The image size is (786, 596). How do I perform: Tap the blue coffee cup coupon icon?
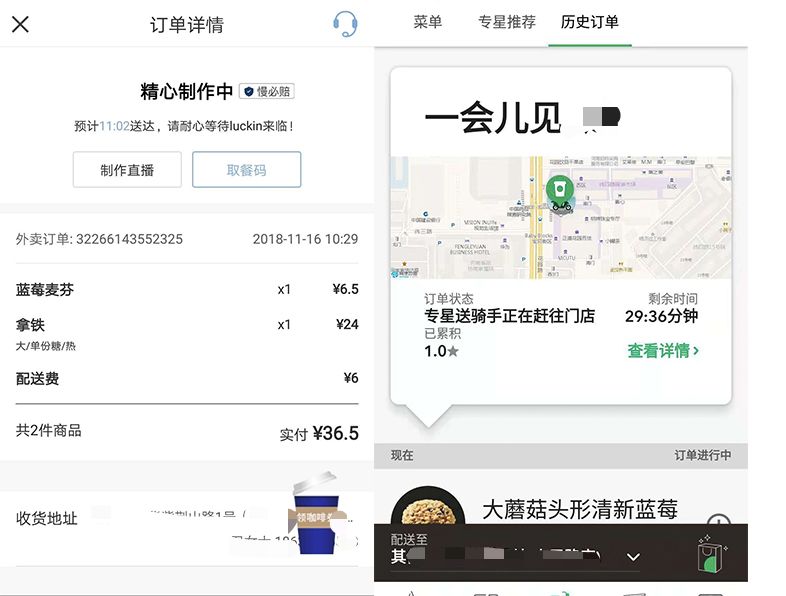click(x=315, y=515)
